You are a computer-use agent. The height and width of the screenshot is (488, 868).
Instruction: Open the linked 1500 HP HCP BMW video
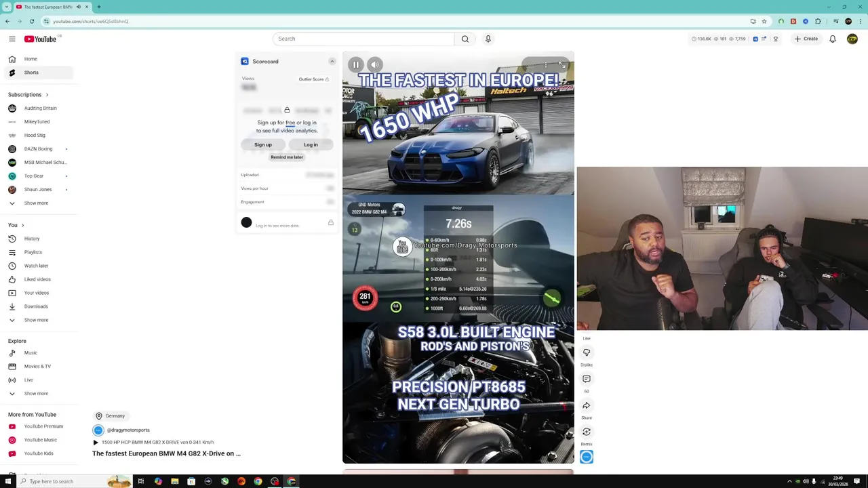(x=153, y=442)
